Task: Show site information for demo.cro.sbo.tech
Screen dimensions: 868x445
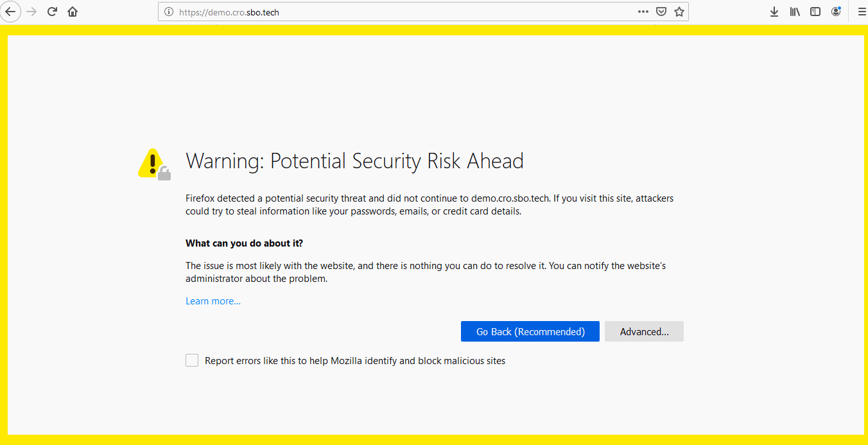Action: (169, 12)
